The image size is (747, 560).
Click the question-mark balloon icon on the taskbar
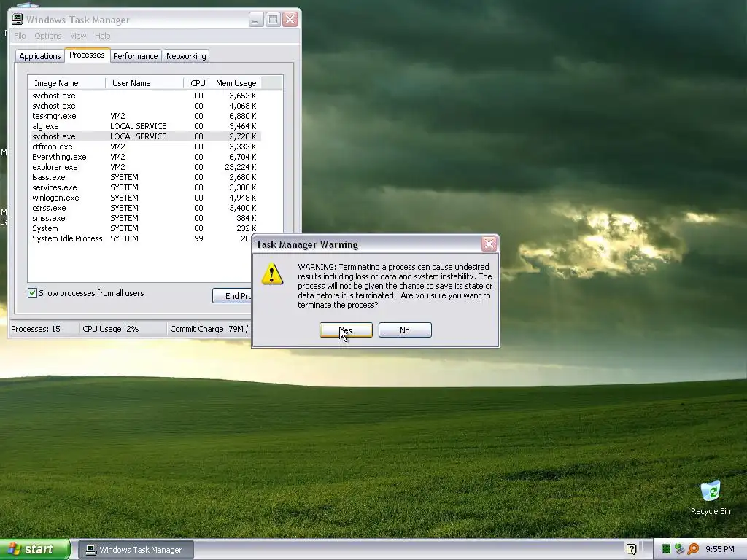(x=631, y=550)
